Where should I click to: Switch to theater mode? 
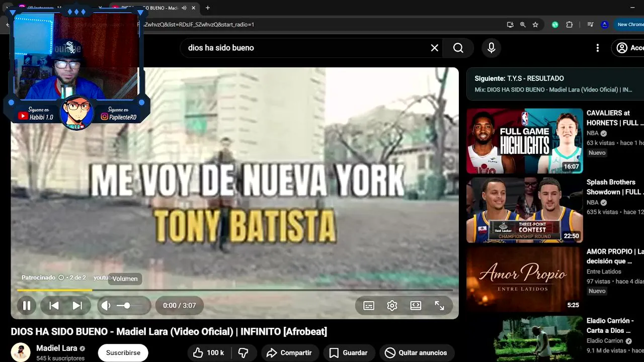(416, 305)
